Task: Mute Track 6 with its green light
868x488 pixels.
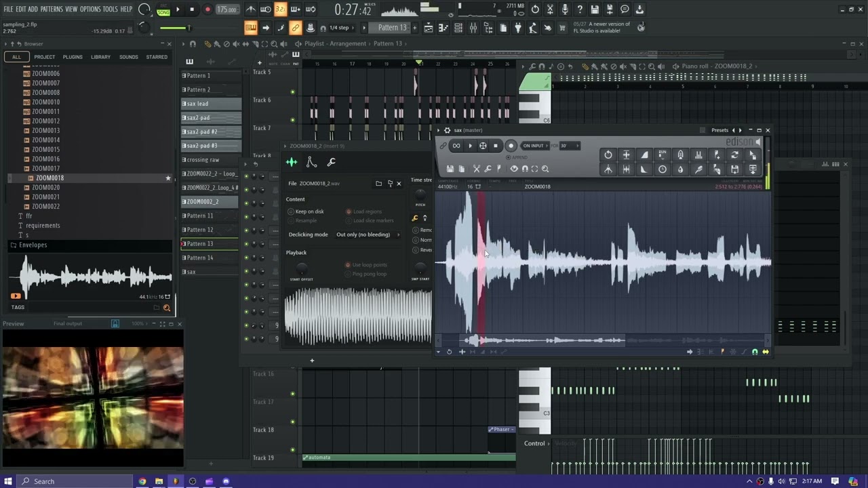Action: [293, 120]
